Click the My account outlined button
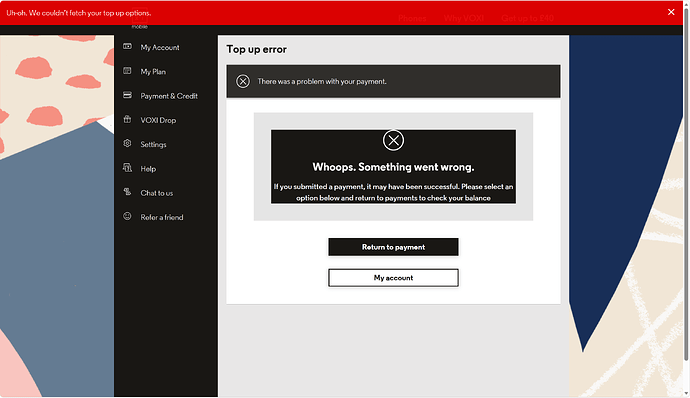 pos(393,278)
